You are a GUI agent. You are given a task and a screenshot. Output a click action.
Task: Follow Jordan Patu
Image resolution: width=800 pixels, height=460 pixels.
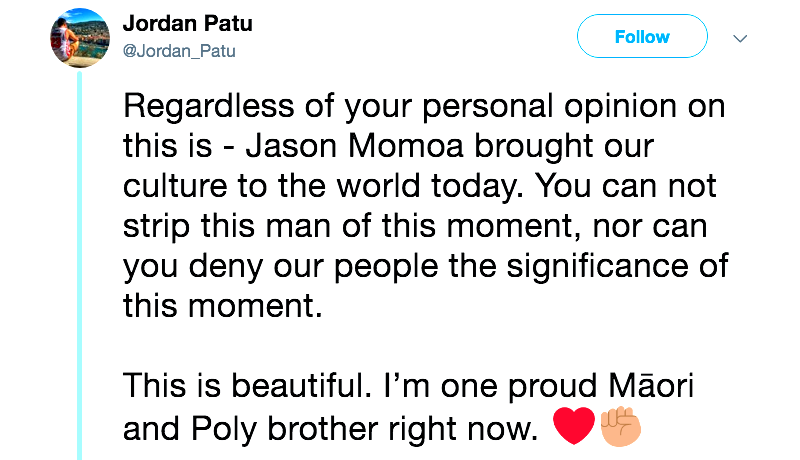click(x=641, y=37)
